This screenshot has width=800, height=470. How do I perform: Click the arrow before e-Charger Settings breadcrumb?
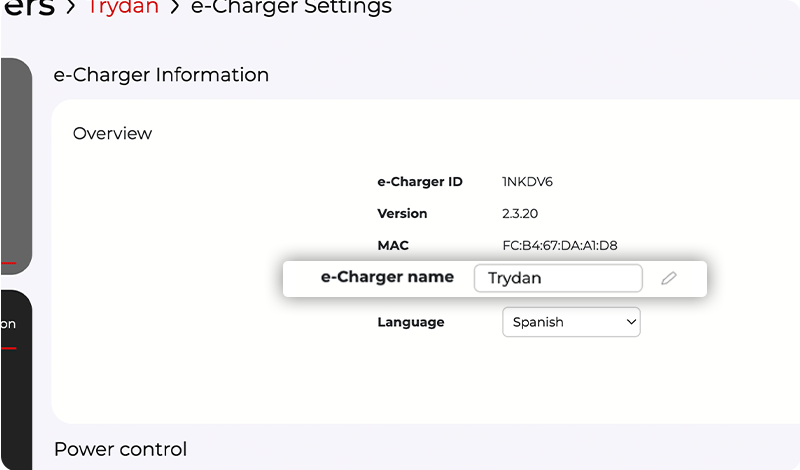pos(175,8)
